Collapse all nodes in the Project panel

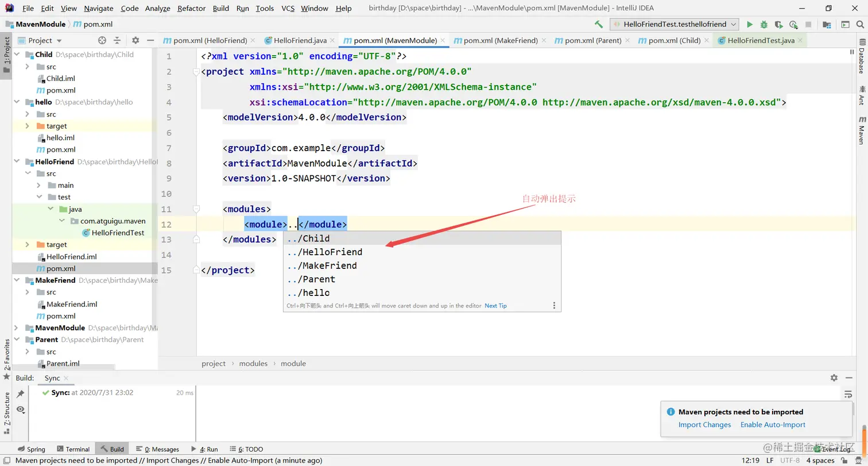[117, 40]
